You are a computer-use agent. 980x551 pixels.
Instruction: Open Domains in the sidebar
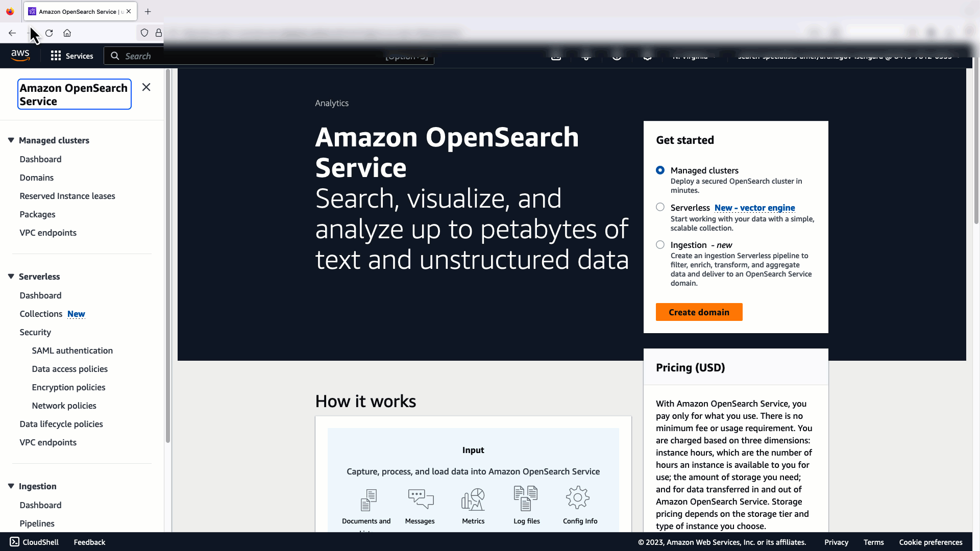36,178
